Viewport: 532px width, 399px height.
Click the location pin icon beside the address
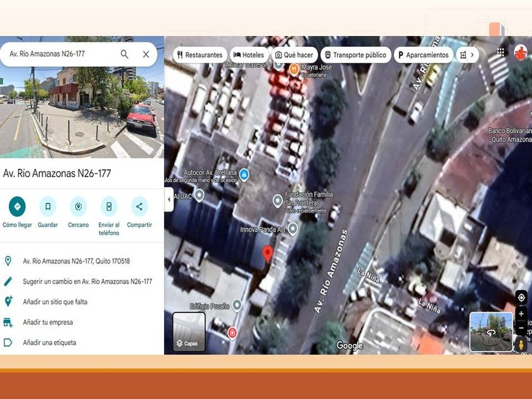tap(8, 261)
